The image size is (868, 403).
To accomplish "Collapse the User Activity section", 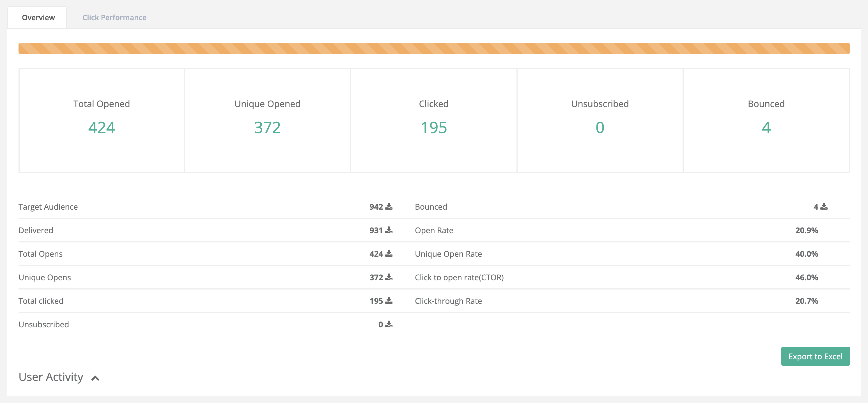I will tap(95, 378).
